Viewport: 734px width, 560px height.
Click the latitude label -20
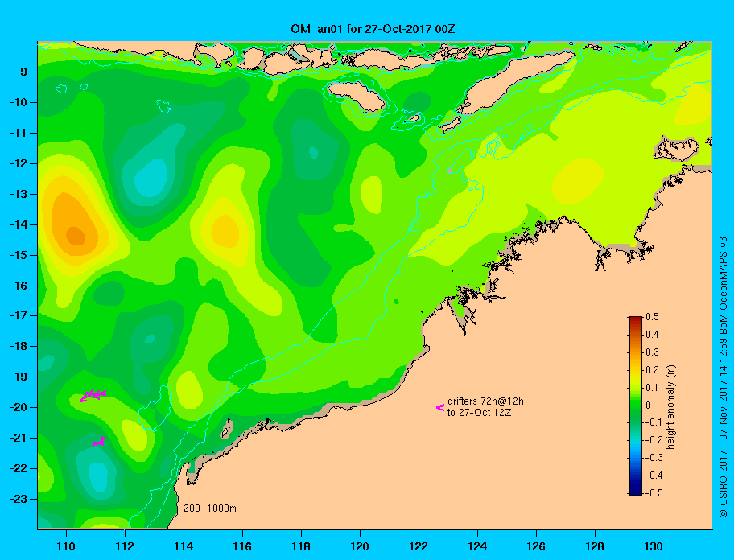pyautogui.click(x=19, y=407)
